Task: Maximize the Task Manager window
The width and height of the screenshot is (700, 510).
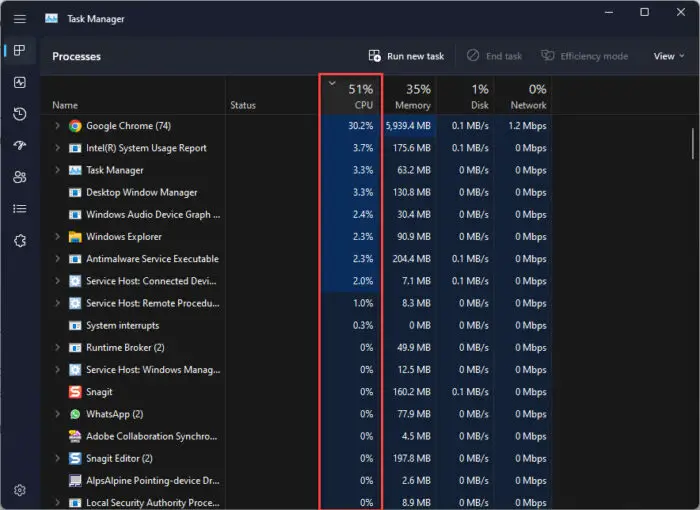Action: click(x=645, y=13)
